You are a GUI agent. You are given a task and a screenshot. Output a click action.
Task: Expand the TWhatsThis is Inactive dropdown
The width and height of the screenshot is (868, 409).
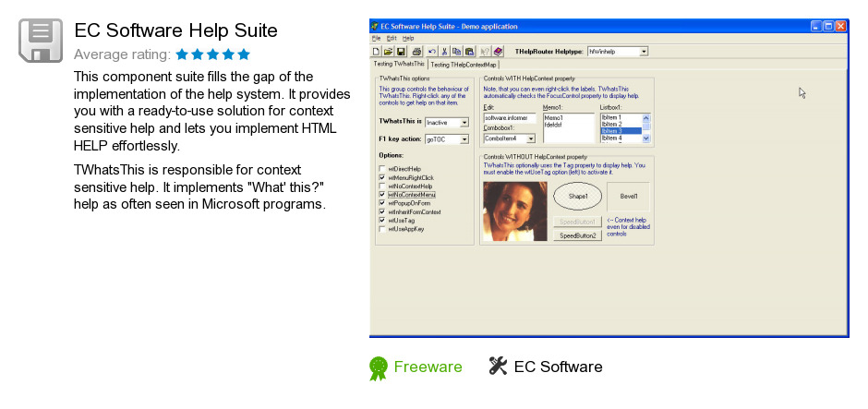pyautogui.click(x=464, y=122)
